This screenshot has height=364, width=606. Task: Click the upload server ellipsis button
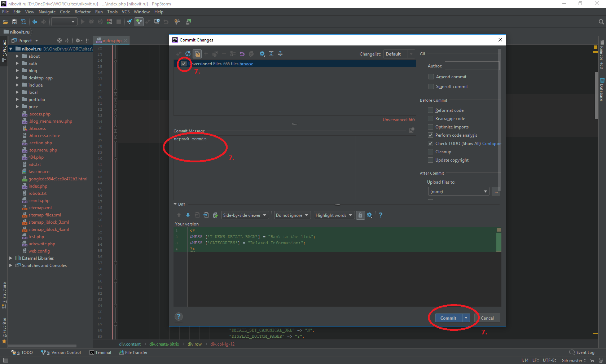tap(496, 191)
